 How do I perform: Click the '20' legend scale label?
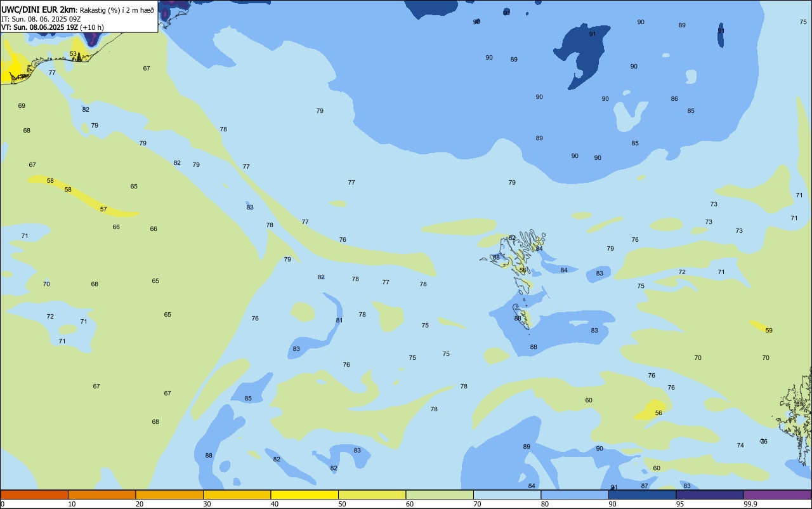[140, 504]
